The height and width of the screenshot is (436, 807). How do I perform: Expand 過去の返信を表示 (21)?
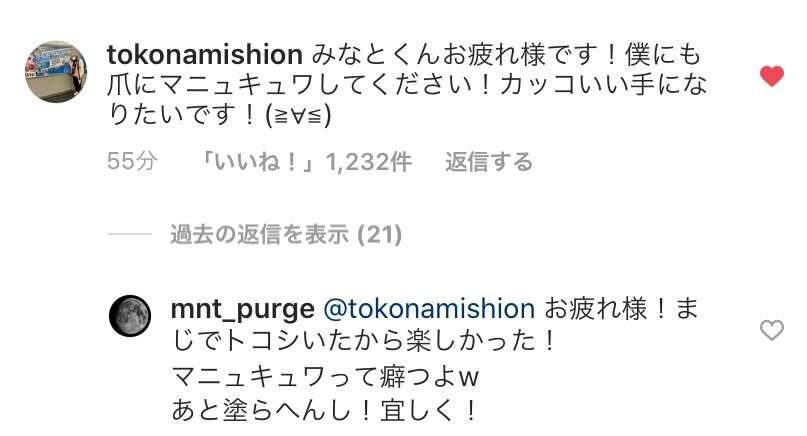[286, 235]
